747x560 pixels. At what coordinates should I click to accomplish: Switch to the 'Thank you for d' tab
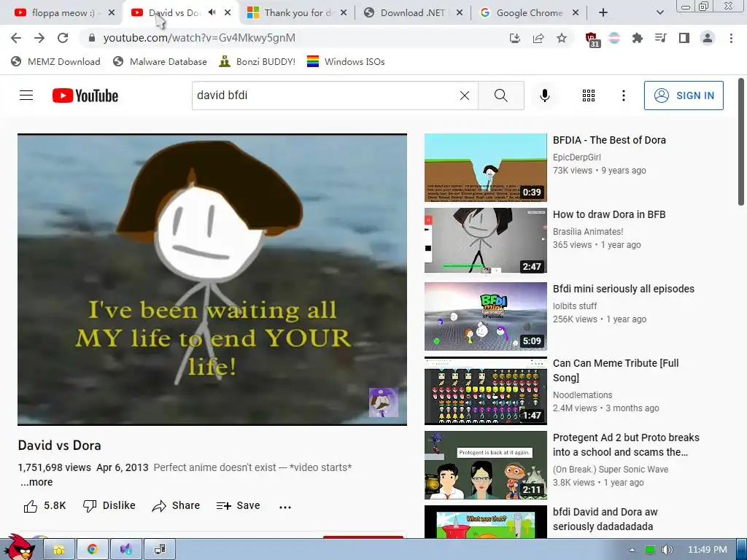tap(298, 13)
